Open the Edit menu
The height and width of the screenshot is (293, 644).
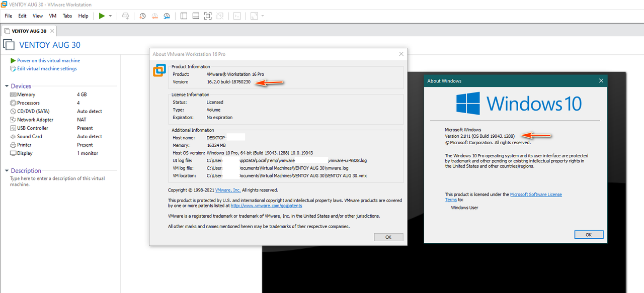point(23,16)
